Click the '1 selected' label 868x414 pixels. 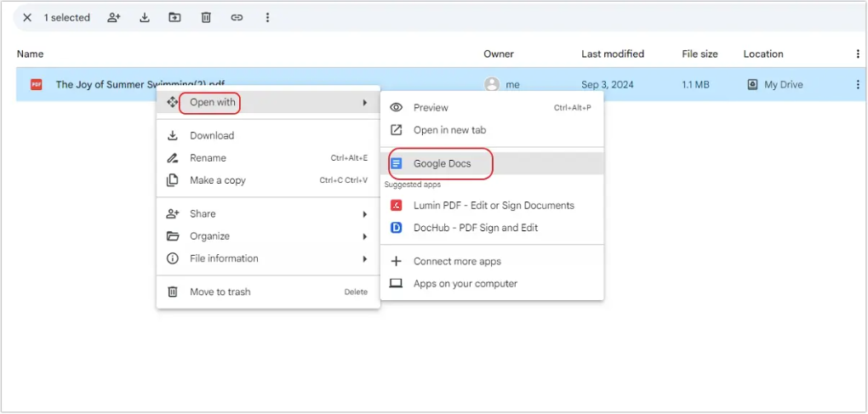67,18
